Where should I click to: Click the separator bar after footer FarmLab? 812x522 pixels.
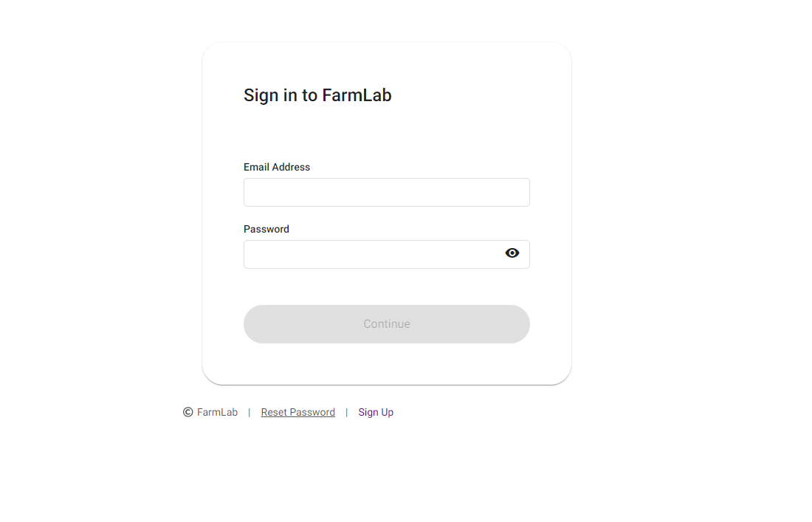pyautogui.click(x=250, y=413)
